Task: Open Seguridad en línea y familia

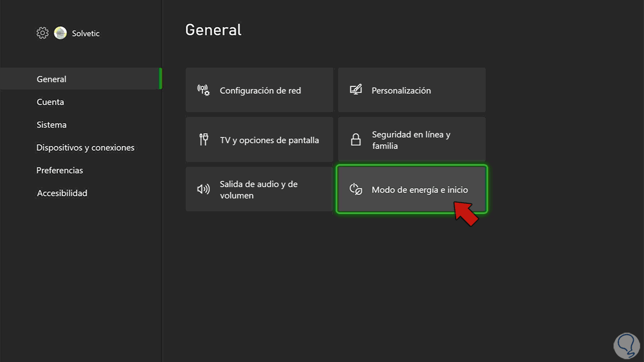Action: (x=412, y=140)
